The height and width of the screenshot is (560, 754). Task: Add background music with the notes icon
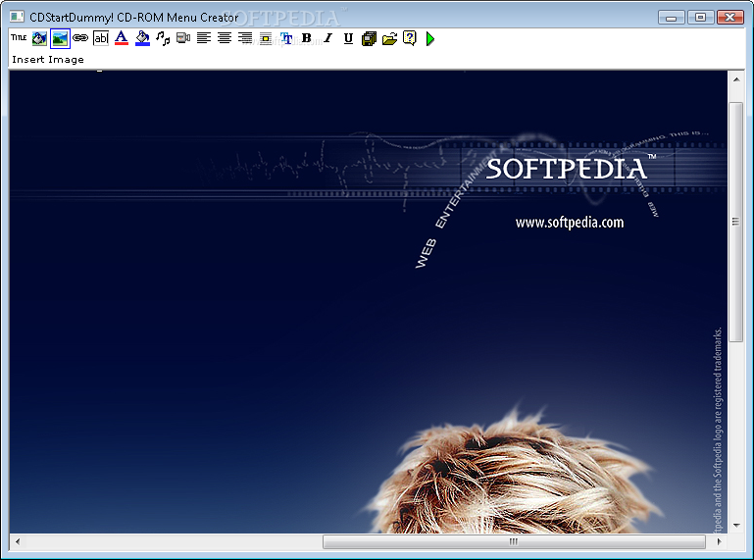point(163,38)
